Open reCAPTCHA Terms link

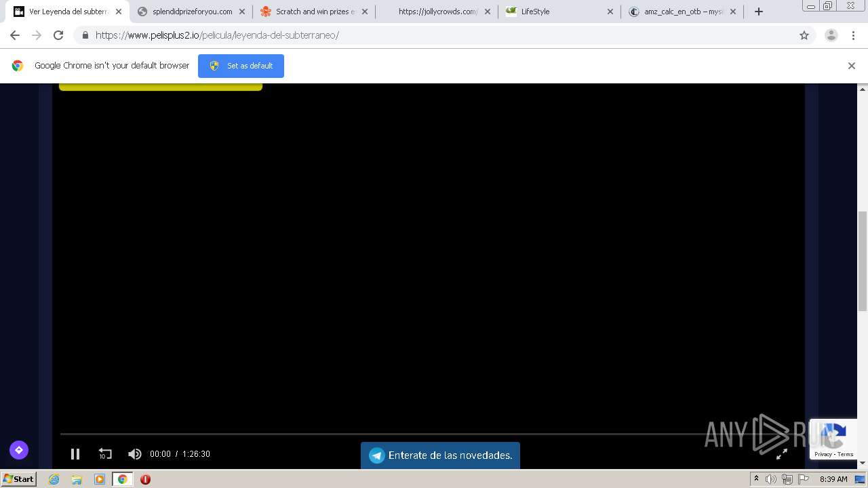[846, 454]
